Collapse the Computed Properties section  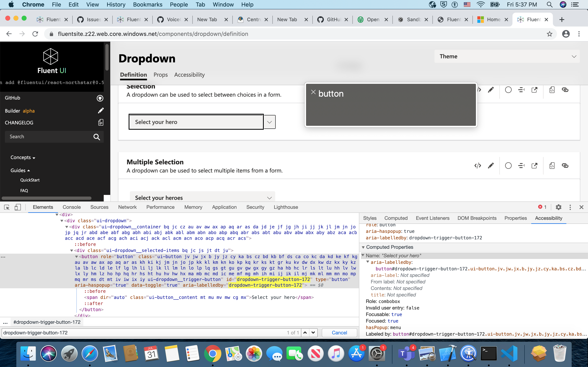click(363, 247)
